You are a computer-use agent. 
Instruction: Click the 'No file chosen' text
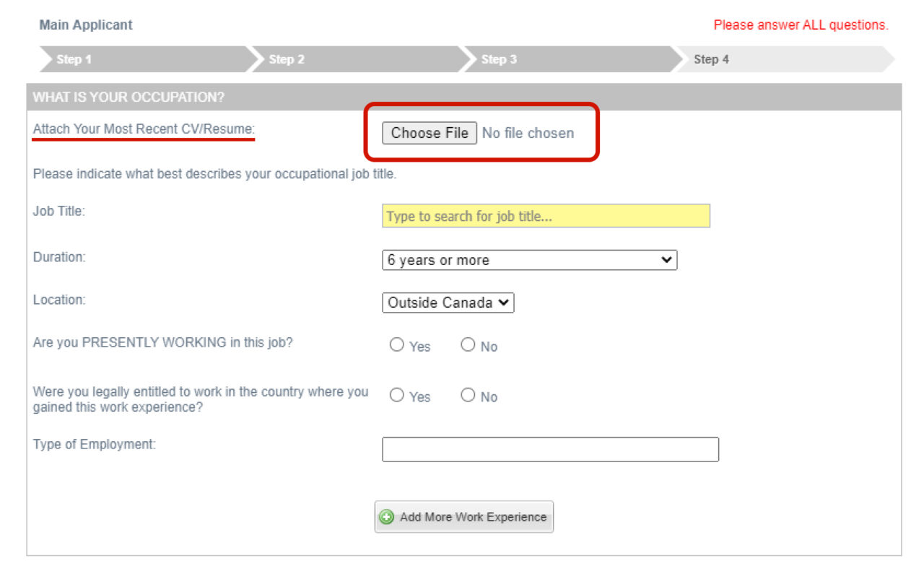click(x=528, y=133)
